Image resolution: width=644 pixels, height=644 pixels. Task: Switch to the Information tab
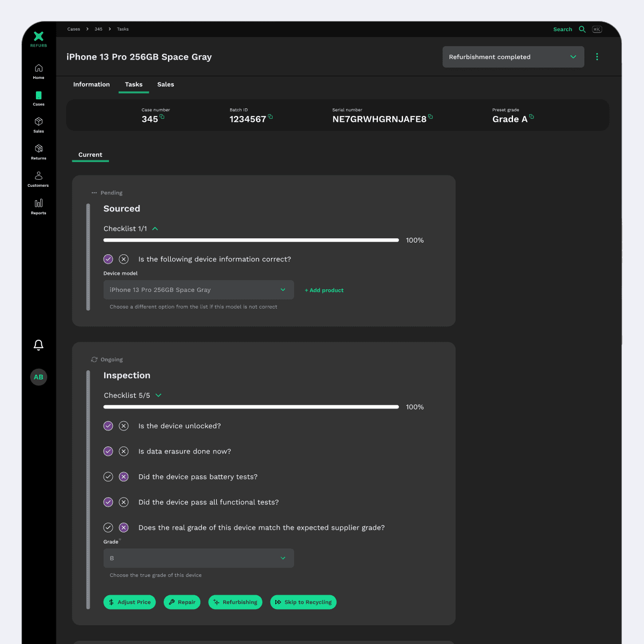(x=92, y=85)
